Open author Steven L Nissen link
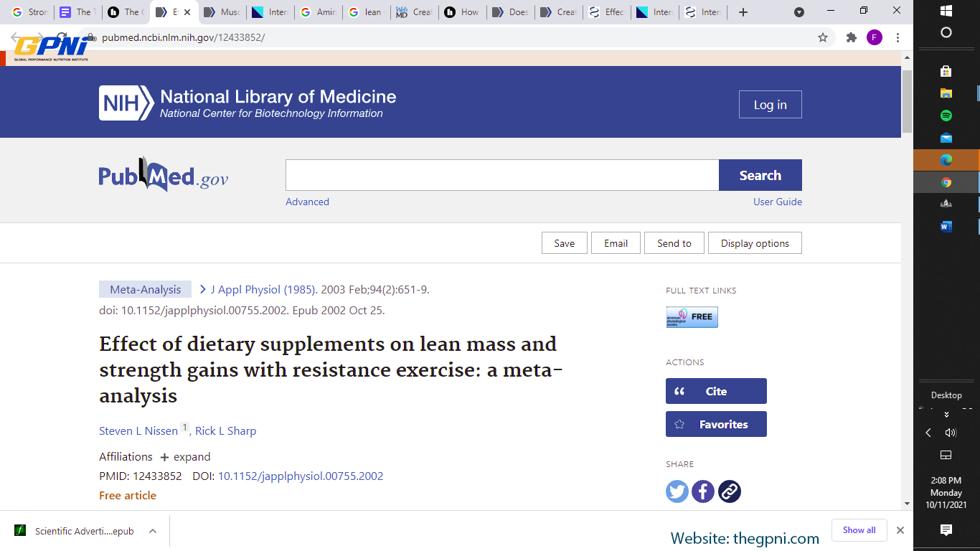Viewport: 980px width, 551px height. click(138, 431)
